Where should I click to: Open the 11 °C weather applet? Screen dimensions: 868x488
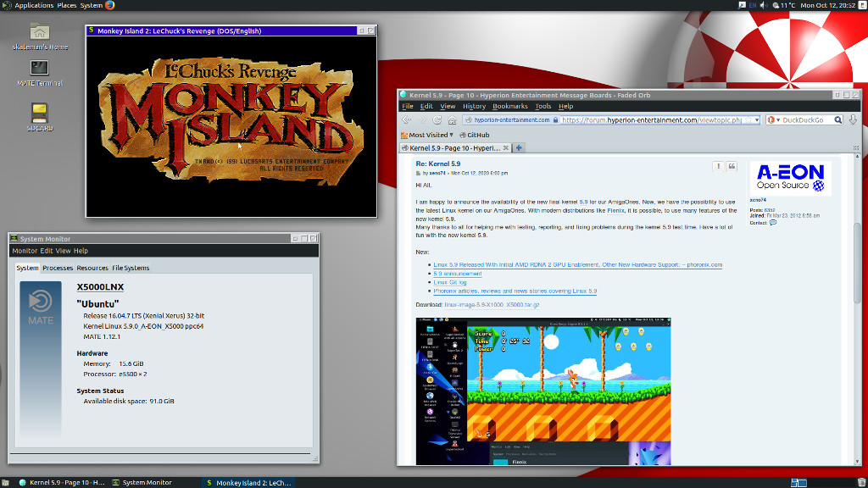tap(783, 5)
